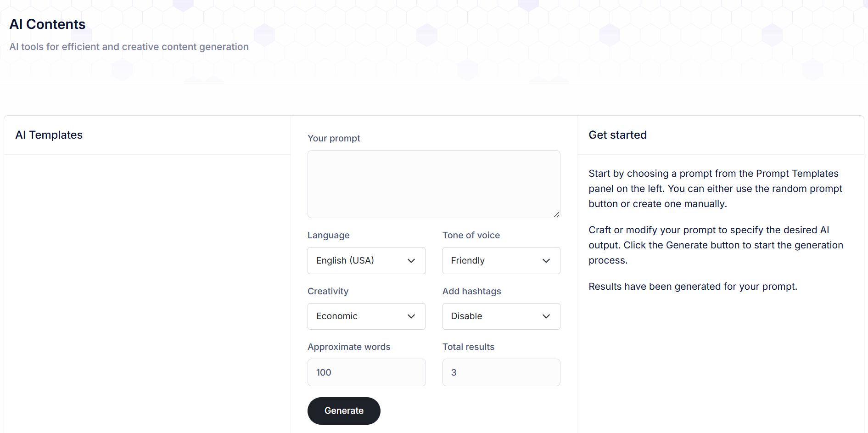Click the chevron arrow in Language dropdown
The height and width of the screenshot is (433, 868).
(411, 261)
